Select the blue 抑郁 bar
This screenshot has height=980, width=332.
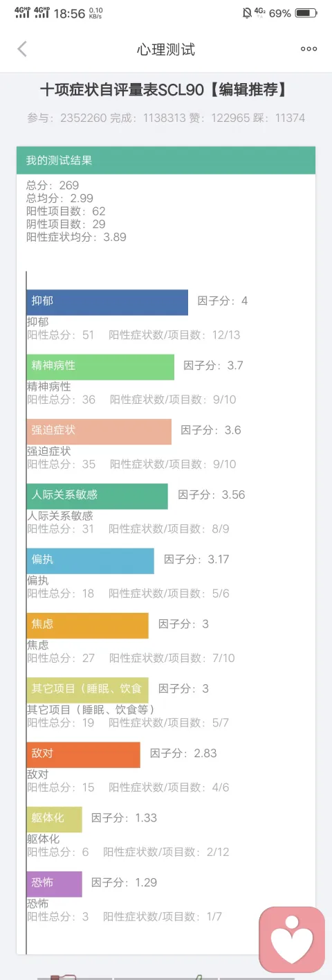click(107, 302)
